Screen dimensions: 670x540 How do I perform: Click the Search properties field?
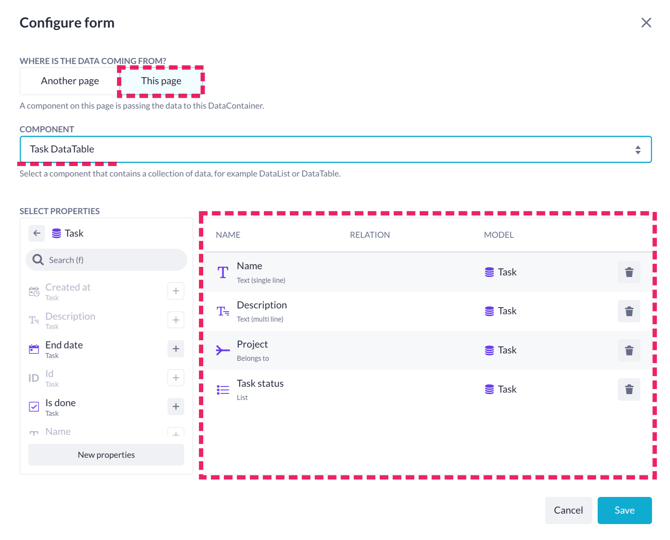[106, 260]
